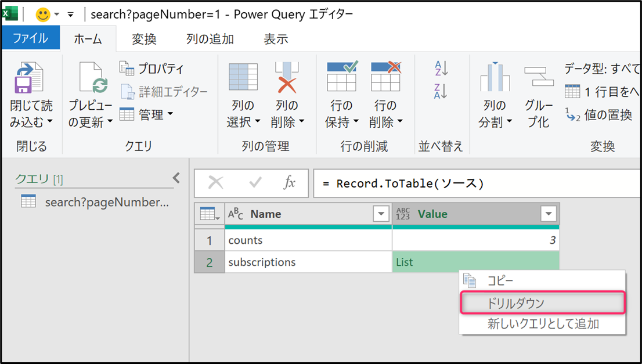Click the fx function icon
Screen dimensions: 642x364
coord(290,183)
